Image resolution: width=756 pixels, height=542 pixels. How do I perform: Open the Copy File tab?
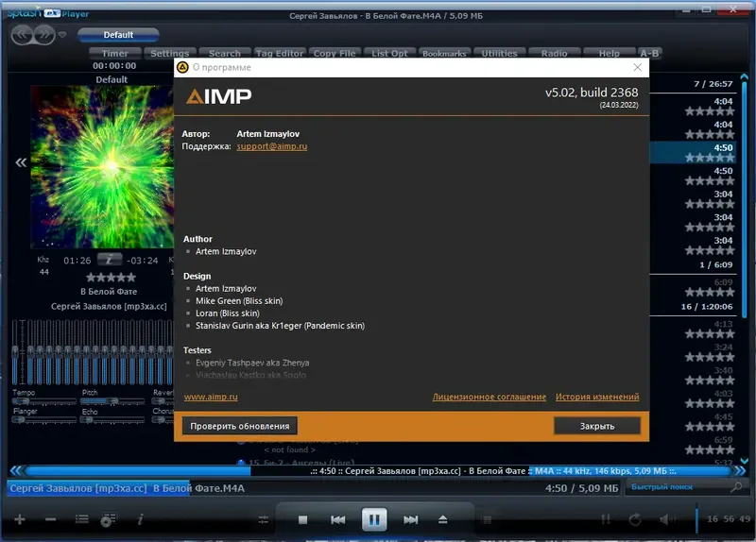tap(335, 53)
